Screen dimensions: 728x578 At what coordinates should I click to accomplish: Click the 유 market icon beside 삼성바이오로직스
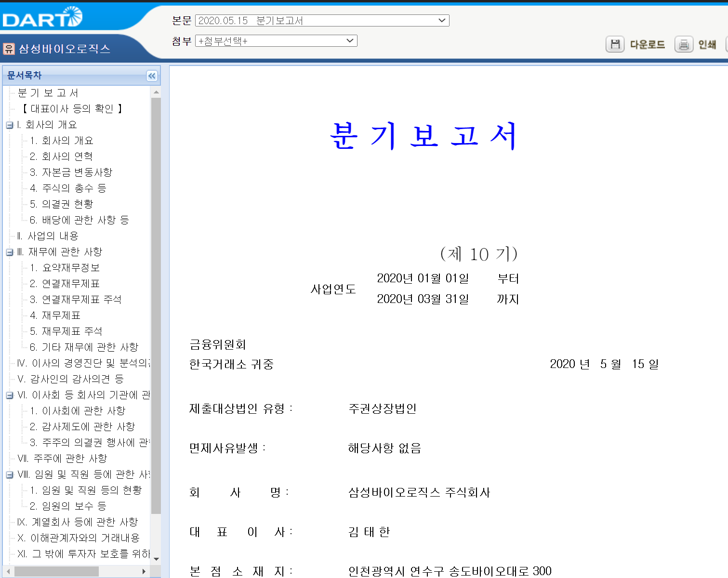tap(9, 49)
